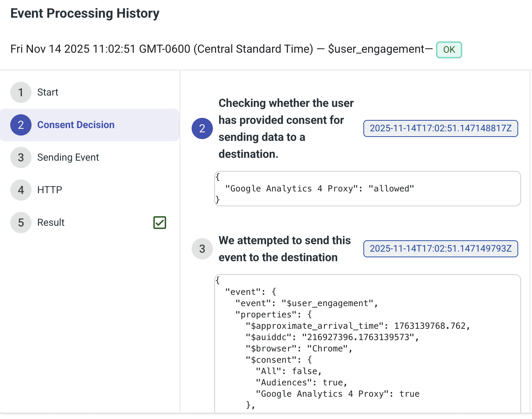Image resolution: width=532 pixels, height=419 pixels.
Task: Go to the Sending Event step
Action: 68,157
